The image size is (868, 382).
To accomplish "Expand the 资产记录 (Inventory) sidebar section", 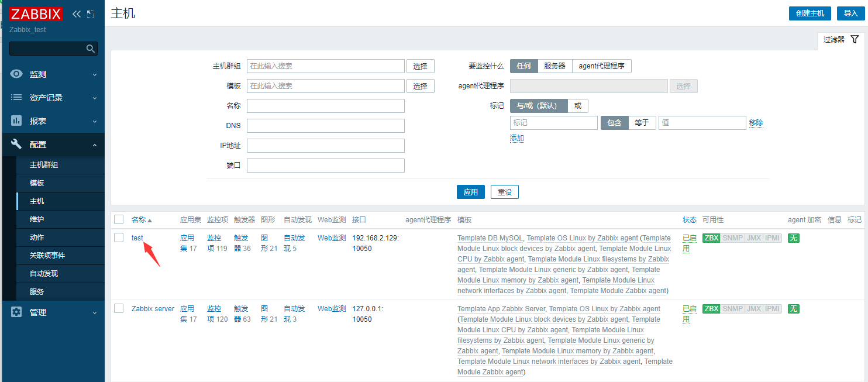I will point(45,97).
